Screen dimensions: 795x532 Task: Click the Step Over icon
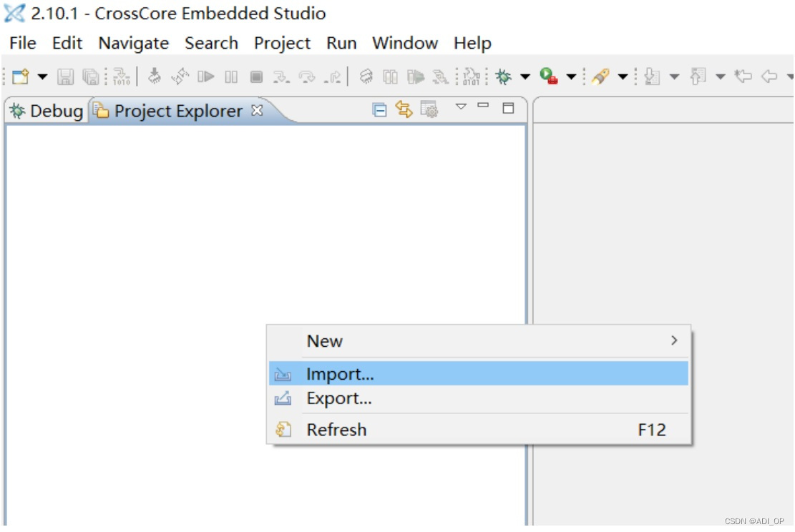point(307,77)
